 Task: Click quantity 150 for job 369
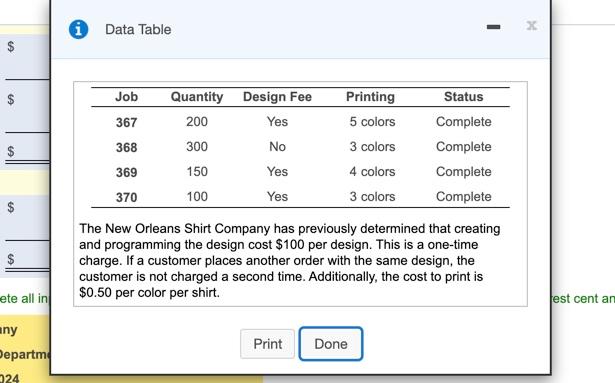[x=197, y=171]
